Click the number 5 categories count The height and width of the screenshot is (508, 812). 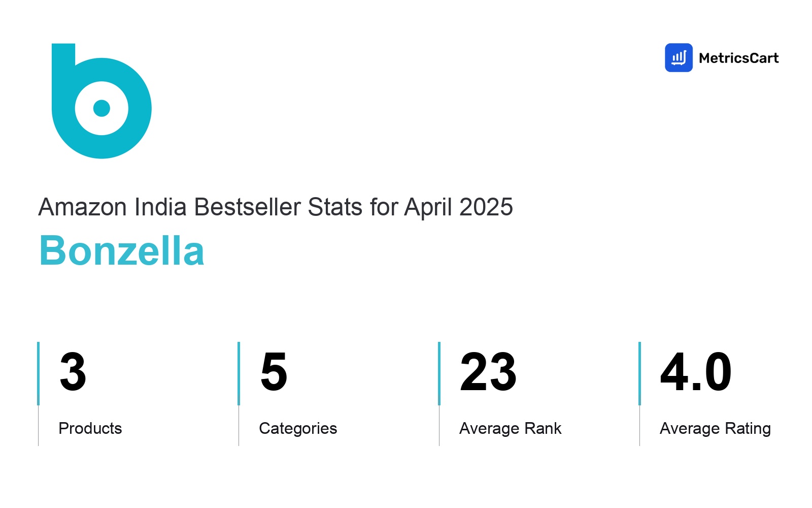tap(274, 372)
